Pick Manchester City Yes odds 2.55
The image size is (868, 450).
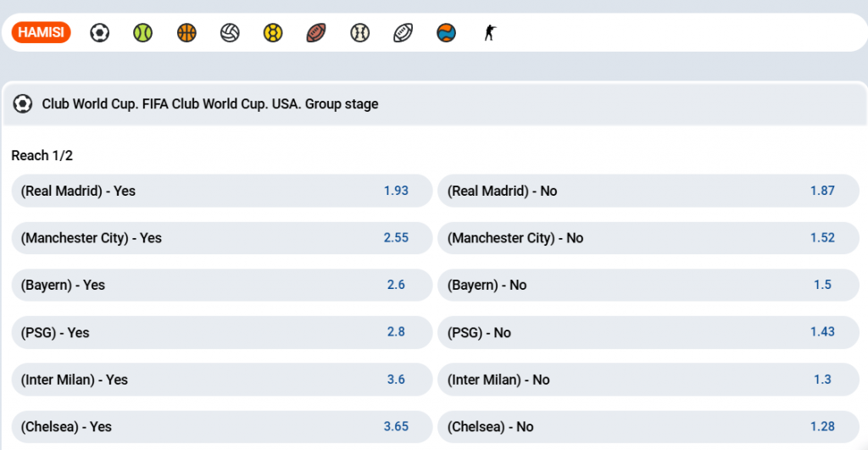221,238
